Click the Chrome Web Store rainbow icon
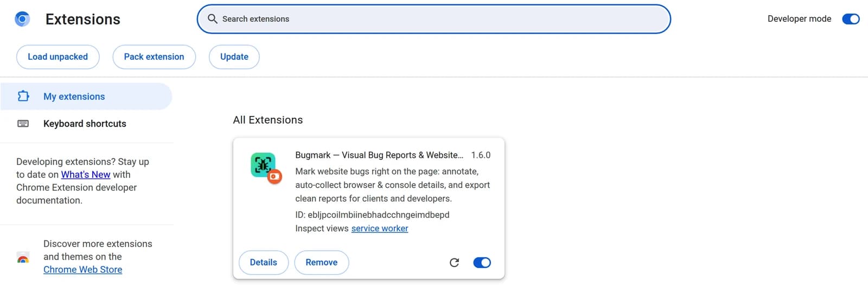The height and width of the screenshot is (285, 868). [23, 257]
